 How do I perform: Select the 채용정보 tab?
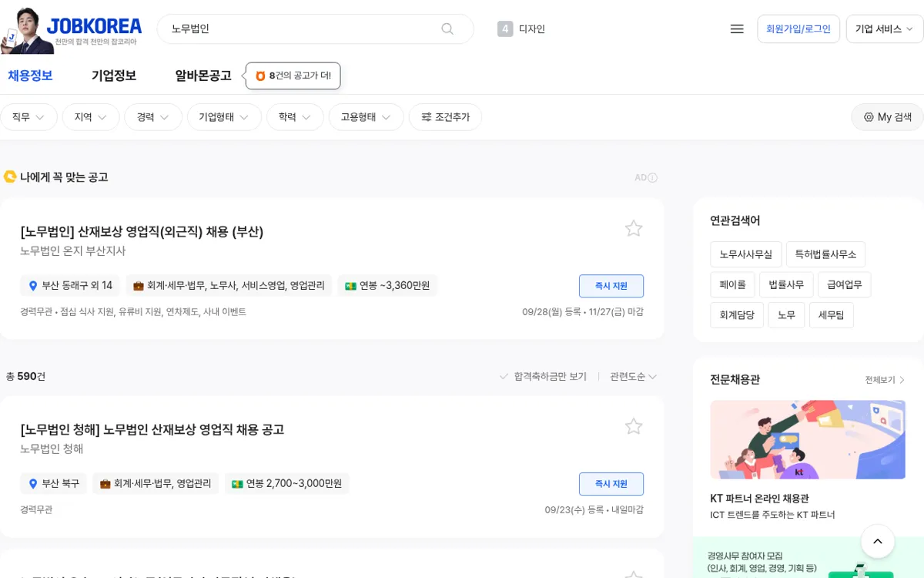point(30,76)
